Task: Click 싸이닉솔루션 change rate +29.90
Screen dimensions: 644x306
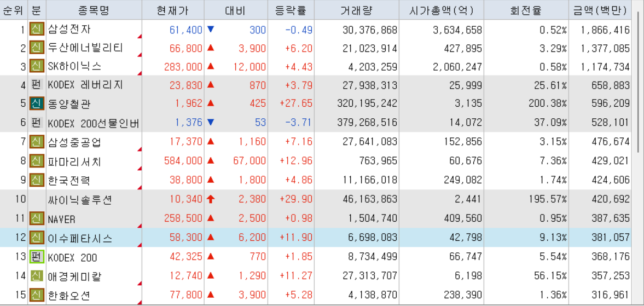Action: click(295, 200)
